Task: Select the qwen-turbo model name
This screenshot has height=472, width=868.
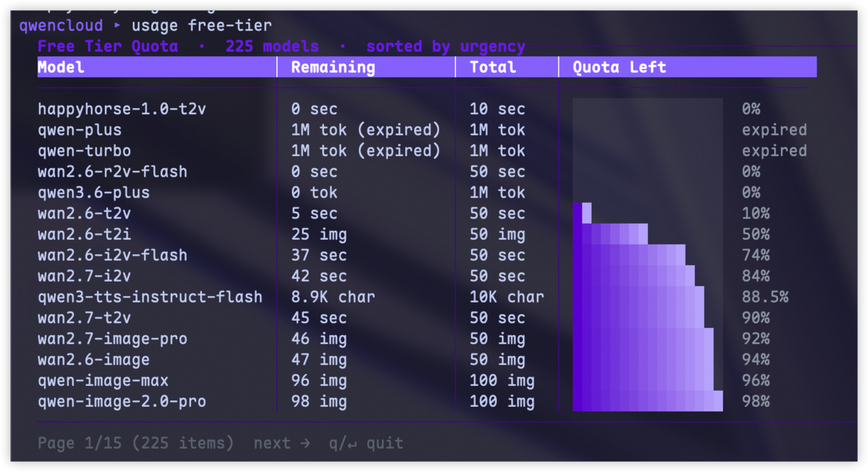Action: (85, 151)
